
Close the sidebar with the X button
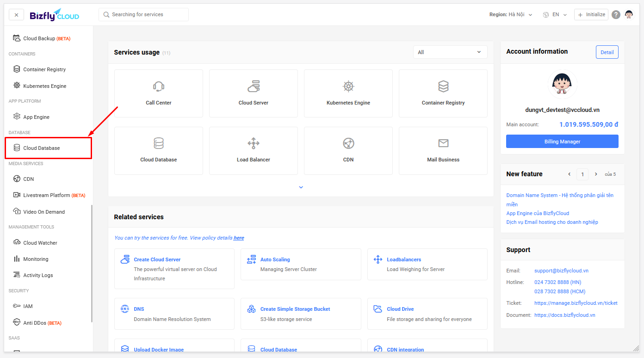pos(16,15)
